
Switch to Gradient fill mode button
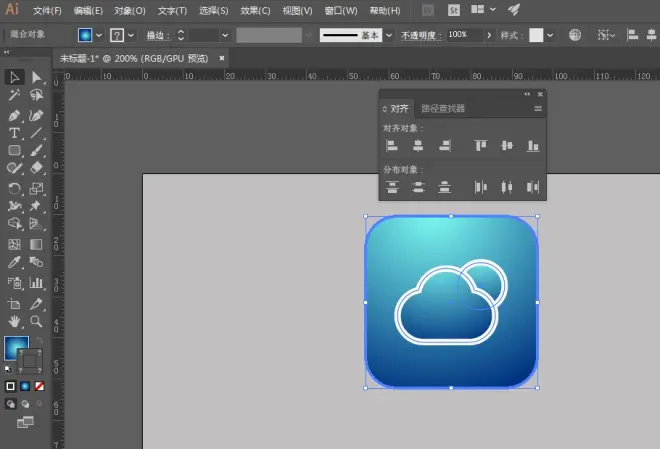(25, 386)
